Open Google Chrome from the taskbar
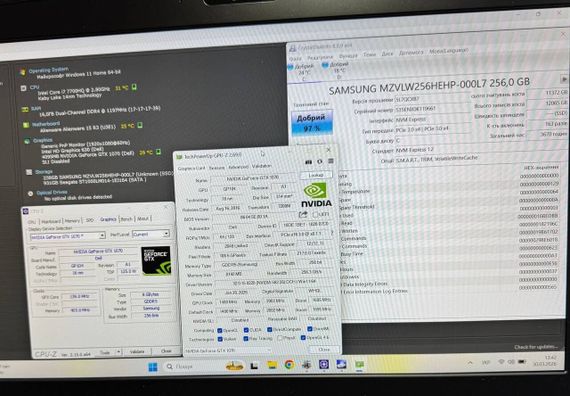The height and width of the screenshot is (396, 570). (289, 365)
